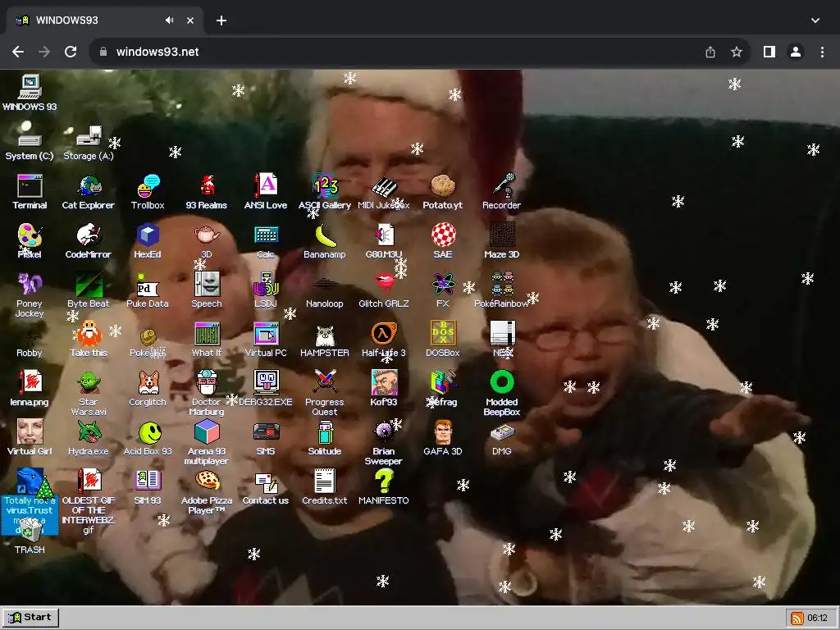Open the MANIFESTO question mark icon
840x630 pixels.
[x=384, y=487]
